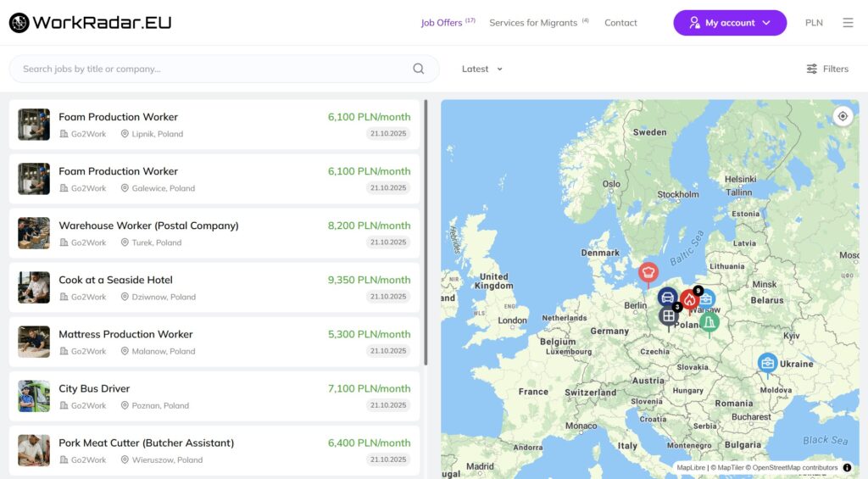This screenshot has height=479, width=868.
Task: Click the red flame cluster marker
Action: coord(689,300)
